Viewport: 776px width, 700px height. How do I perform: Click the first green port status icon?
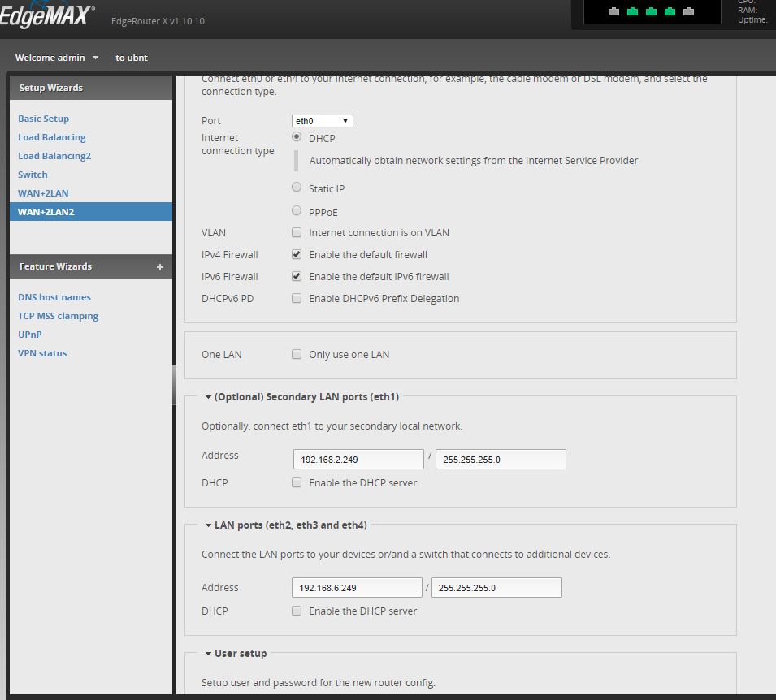coord(632,11)
